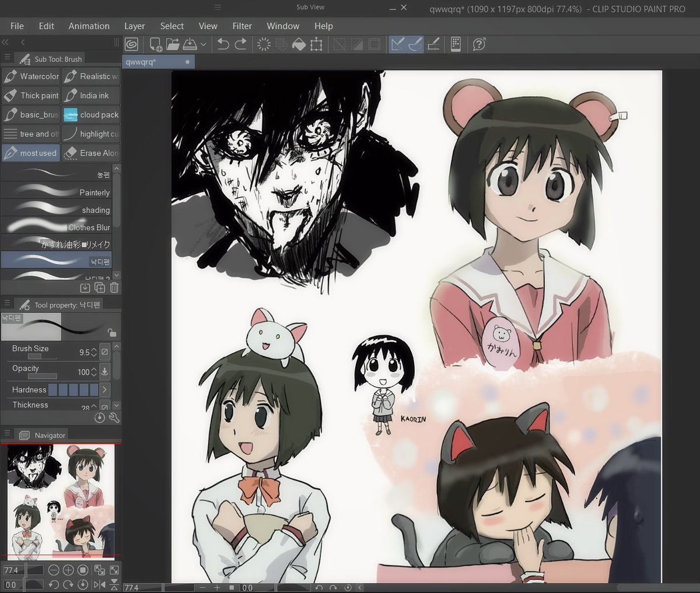Choose the shading brush
This screenshot has width=700, height=593.
[x=57, y=209]
